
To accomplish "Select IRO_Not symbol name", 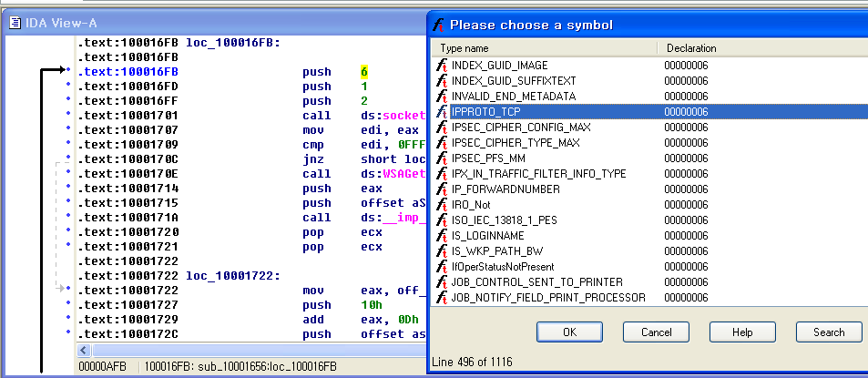I will coord(471,205).
